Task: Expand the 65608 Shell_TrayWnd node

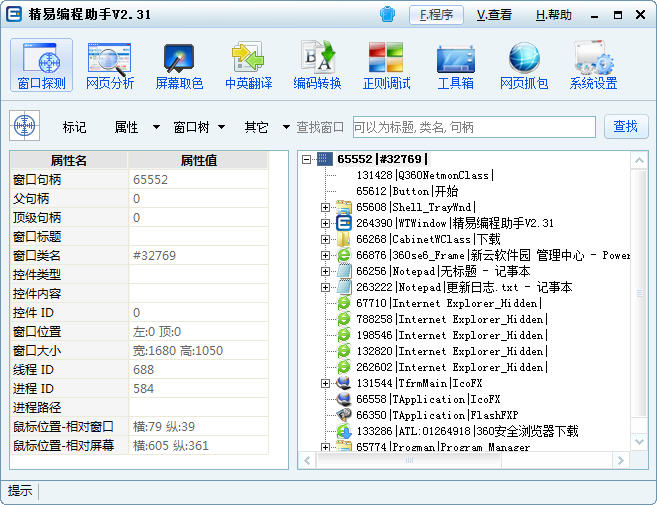Action: point(325,207)
